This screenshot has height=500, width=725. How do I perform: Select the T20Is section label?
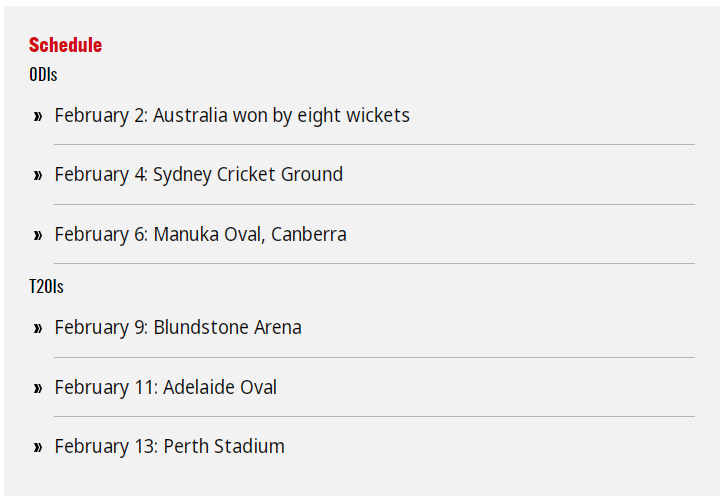click(x=46, y=287)
